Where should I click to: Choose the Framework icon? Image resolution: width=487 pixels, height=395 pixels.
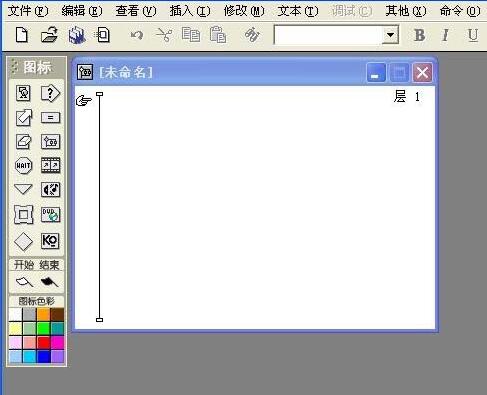point(23,214)
